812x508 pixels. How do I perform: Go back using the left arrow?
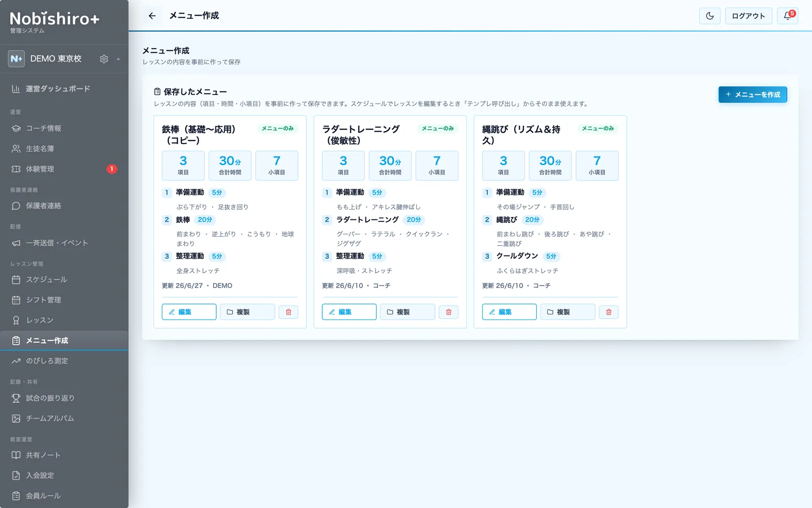[x=152, y=16]
